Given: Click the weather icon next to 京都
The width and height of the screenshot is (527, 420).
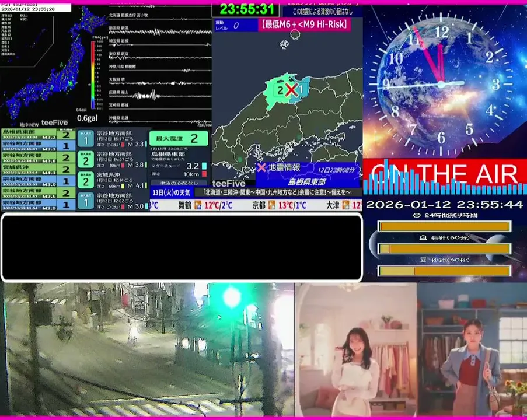Looking at the screenshot, I should (271, 205).
